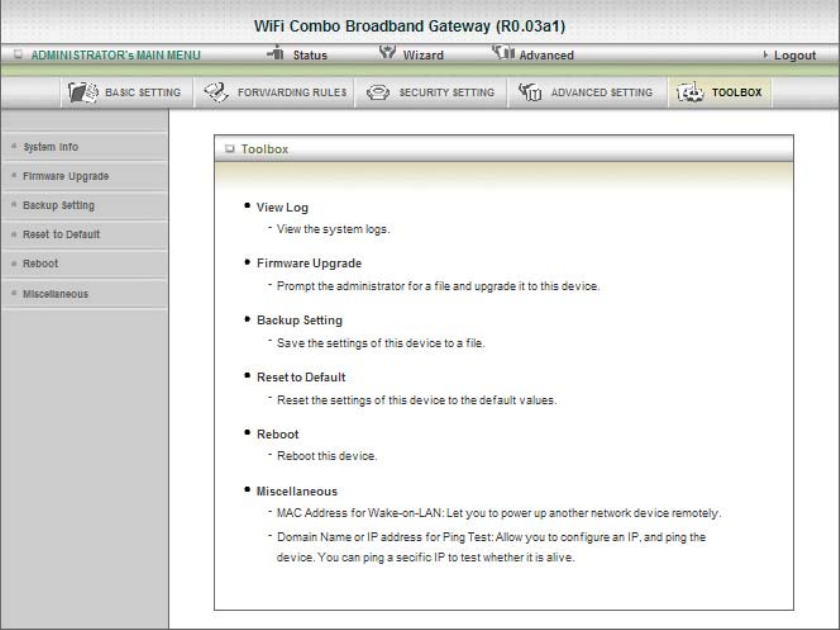Click 'Reset the settings of this device' text
The height and width of the screenshot is (630, 840).
(x=417, y=400)
